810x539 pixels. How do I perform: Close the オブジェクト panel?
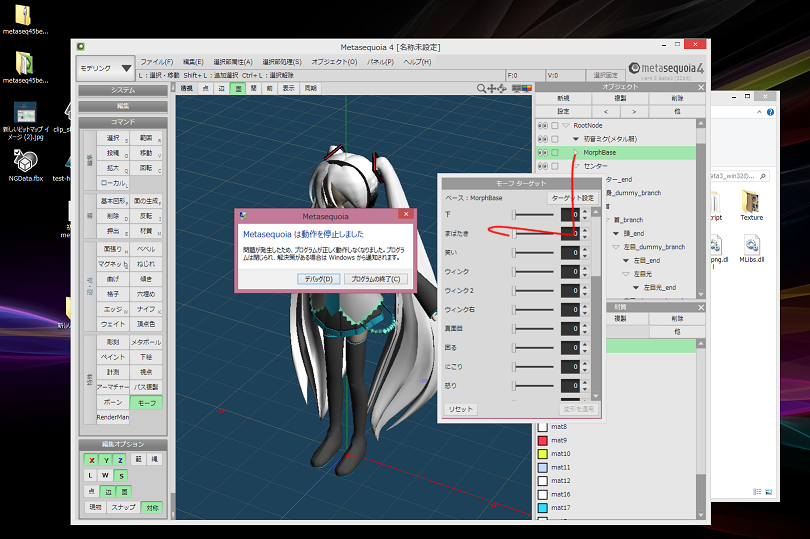pyautogui.click(x=700, y=87)
